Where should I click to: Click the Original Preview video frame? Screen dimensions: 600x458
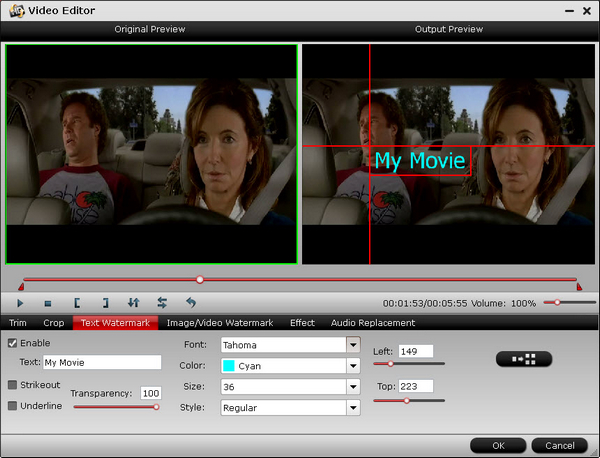[x=152, y=154]
